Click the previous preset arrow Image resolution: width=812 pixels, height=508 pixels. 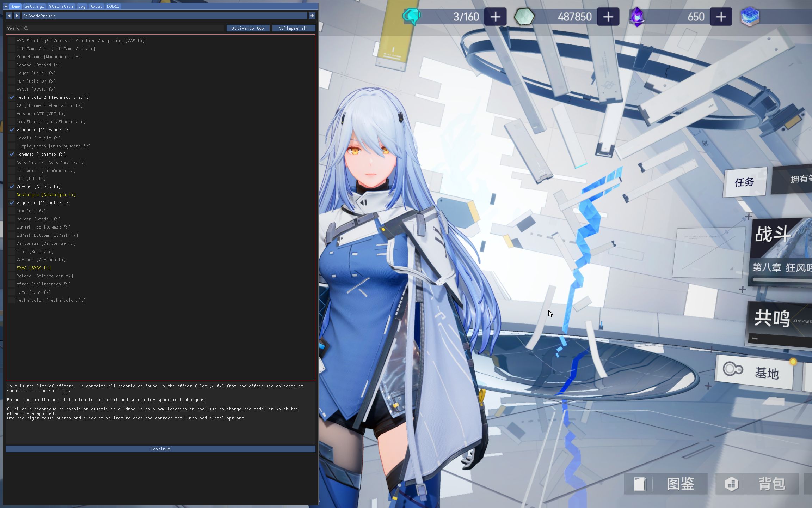(9, 16)
